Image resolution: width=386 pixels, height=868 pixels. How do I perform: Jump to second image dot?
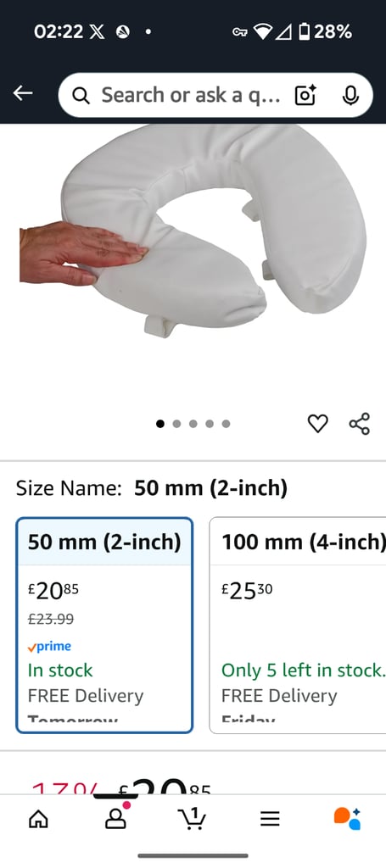coord(176,424)
